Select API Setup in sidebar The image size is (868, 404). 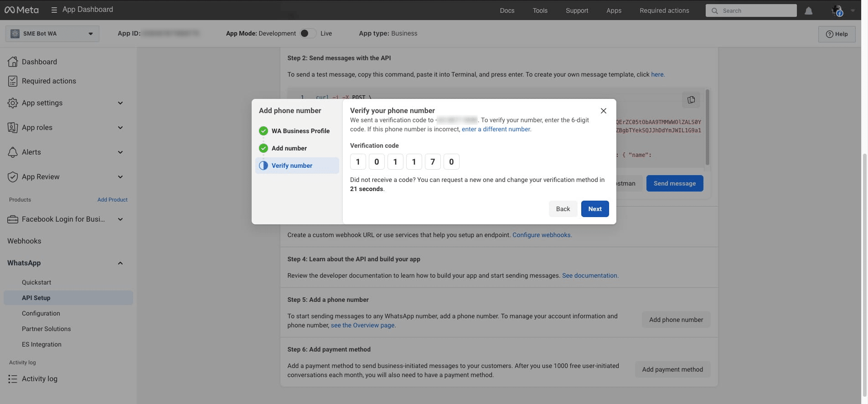[68, 298]
